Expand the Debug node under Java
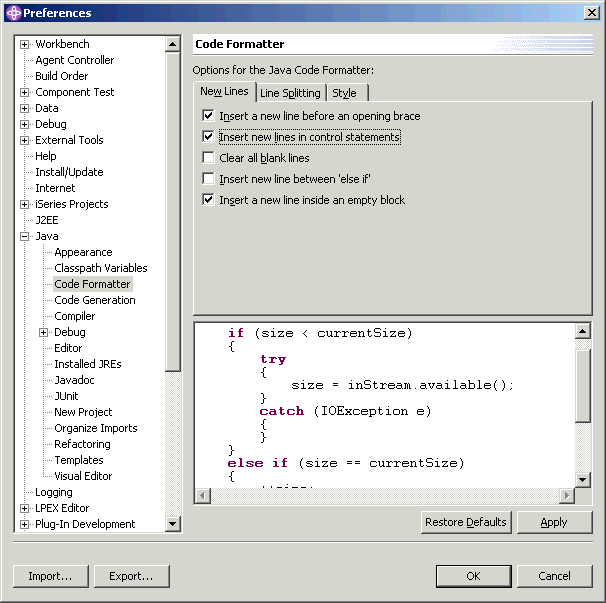The width and height of the screenshot is (606, 603). (x=44, y=332)
